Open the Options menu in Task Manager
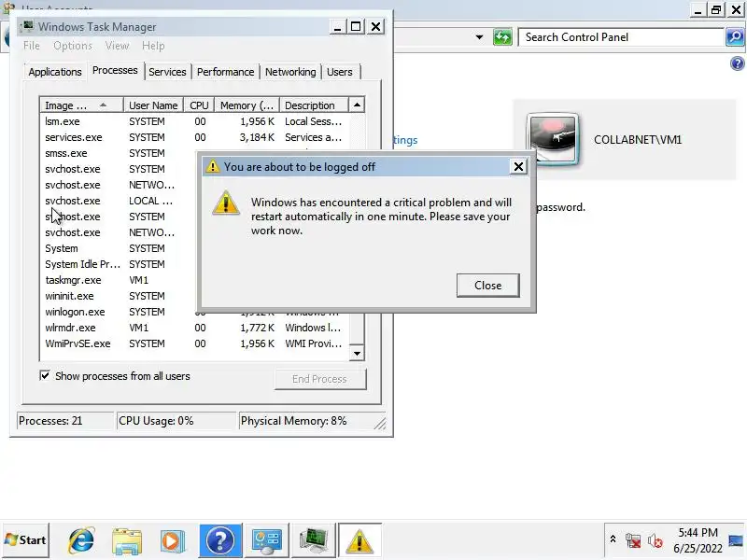The image size is (747, 560). click(x=73, y=46)
